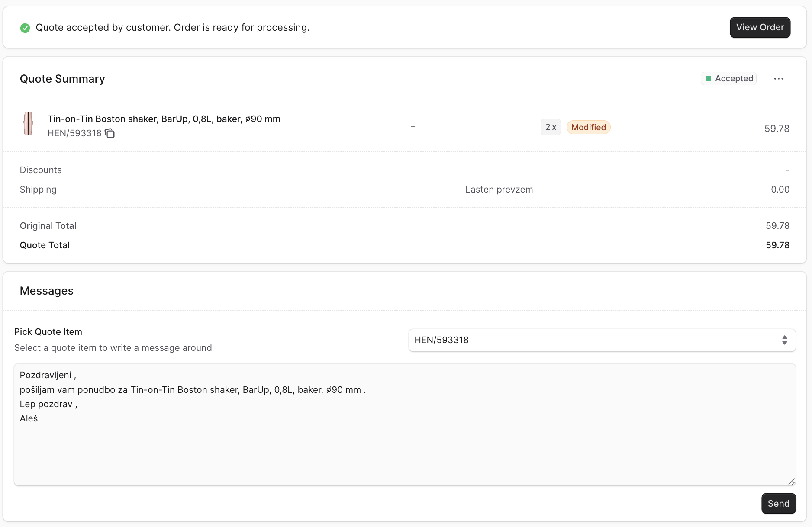The width and height of the screenshot is (812, 527).
Task: Click the Quote Summary heading
Action: pos(62,79)
